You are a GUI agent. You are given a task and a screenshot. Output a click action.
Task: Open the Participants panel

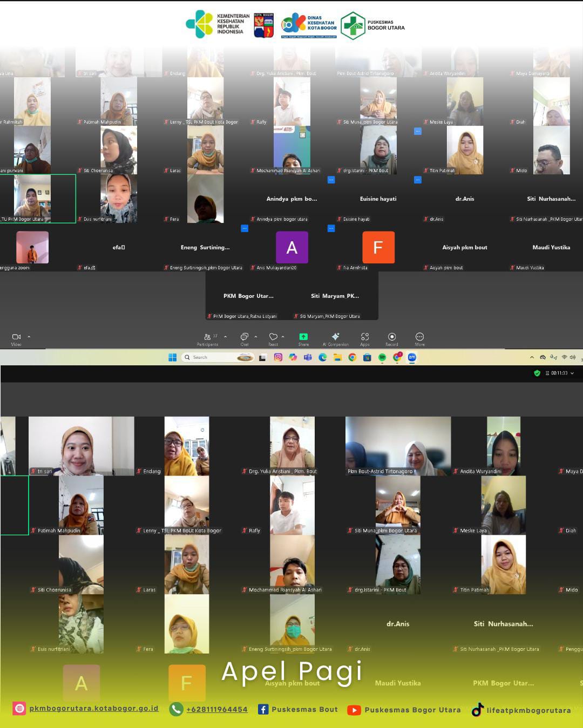208,338
